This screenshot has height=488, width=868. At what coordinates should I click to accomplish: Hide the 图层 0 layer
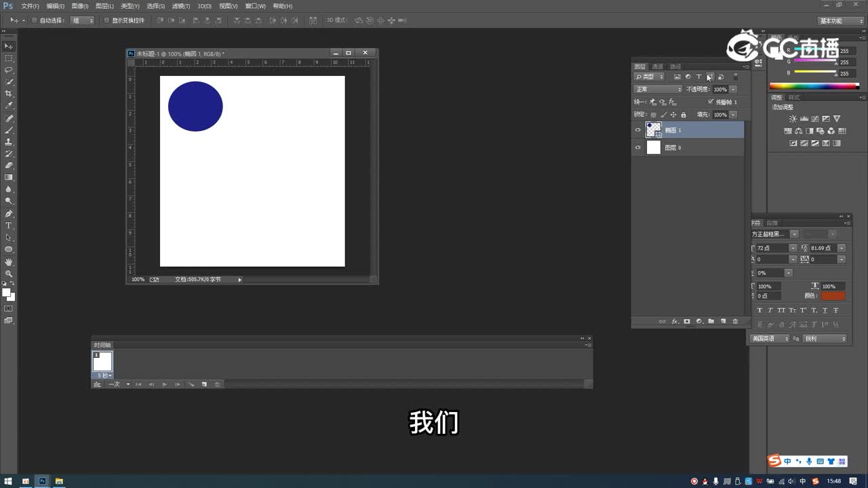pyautogui.click(x=638, y=147)
